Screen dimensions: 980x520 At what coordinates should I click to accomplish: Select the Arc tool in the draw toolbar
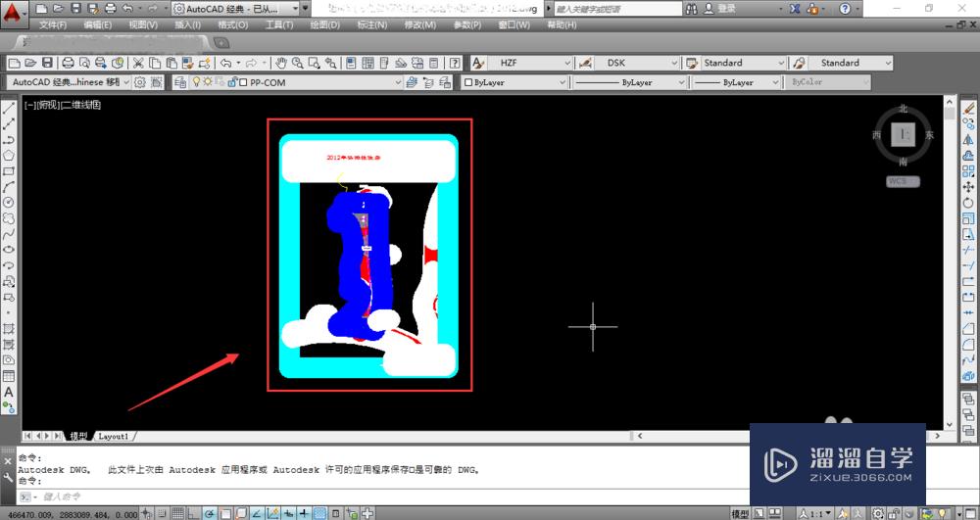coord(9,187)
